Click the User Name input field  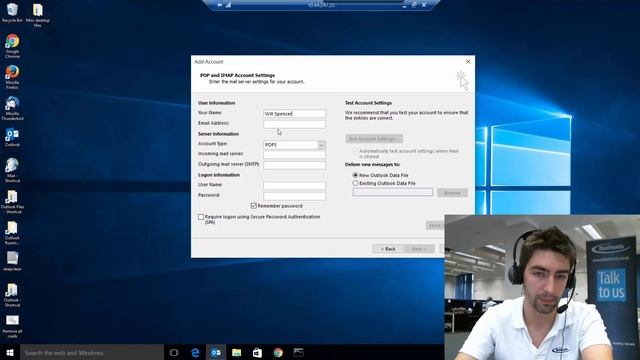point(294,186)
